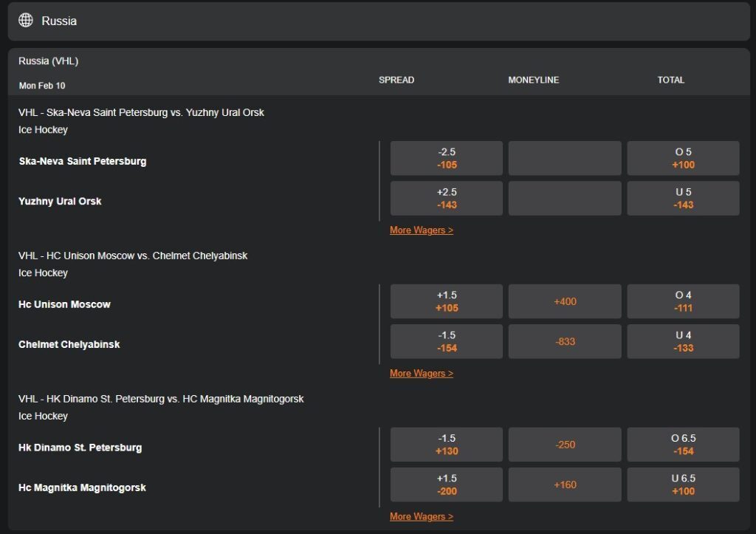Click the Chelmet Chelyabinsk team name
Screen dimensions: 756x534
(69, 345)
